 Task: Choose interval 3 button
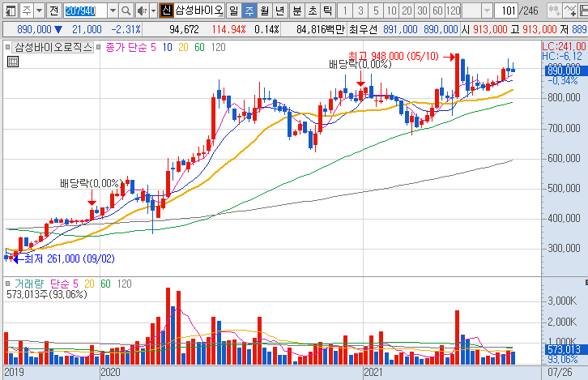tap(360, 11)
